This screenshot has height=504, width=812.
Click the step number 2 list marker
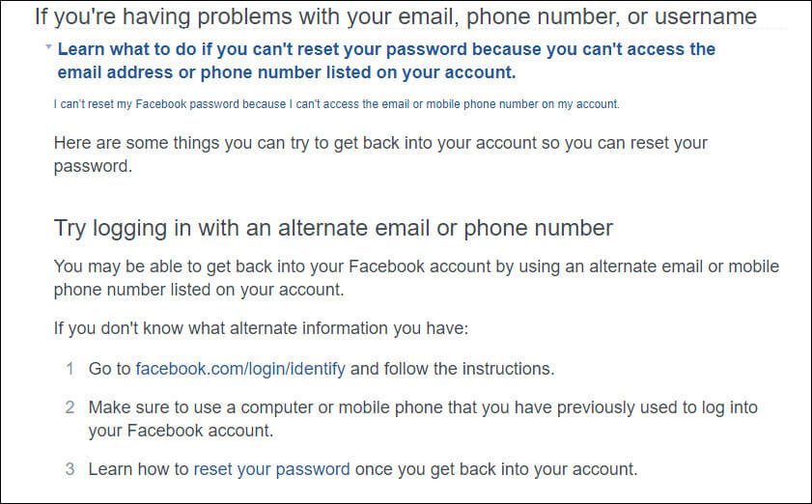pos(70,407)
